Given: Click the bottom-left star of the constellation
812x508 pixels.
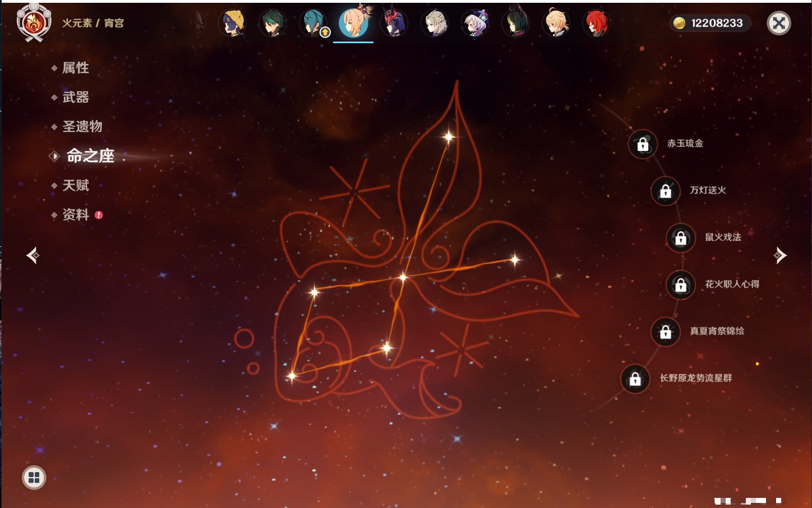Looking at the screenshot, I should [292, 376].
